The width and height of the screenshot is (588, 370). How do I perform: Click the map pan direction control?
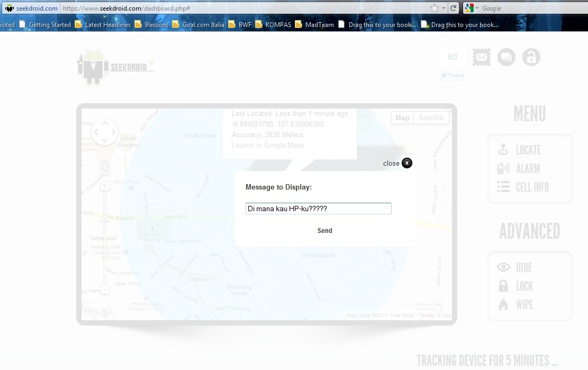click(x=105, y=132)
